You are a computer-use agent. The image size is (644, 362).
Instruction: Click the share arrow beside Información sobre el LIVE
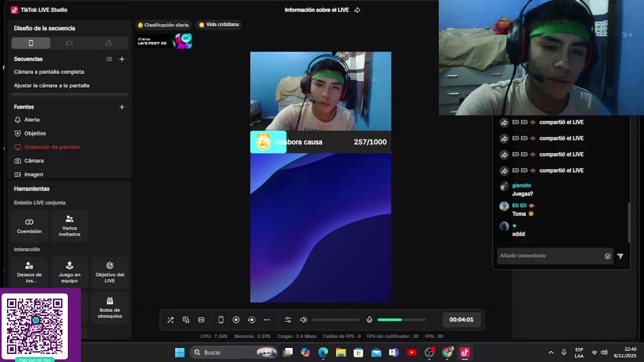[357, 10]
